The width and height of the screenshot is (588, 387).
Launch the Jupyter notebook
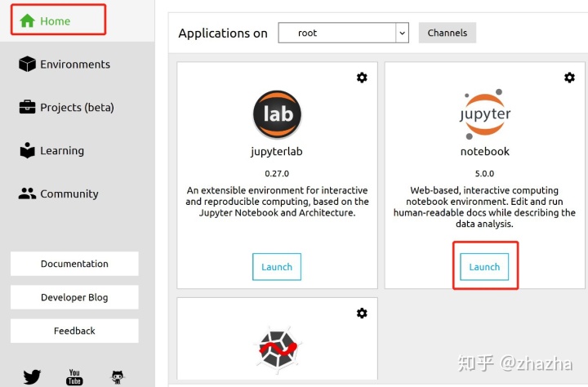(x=484, y=267)
